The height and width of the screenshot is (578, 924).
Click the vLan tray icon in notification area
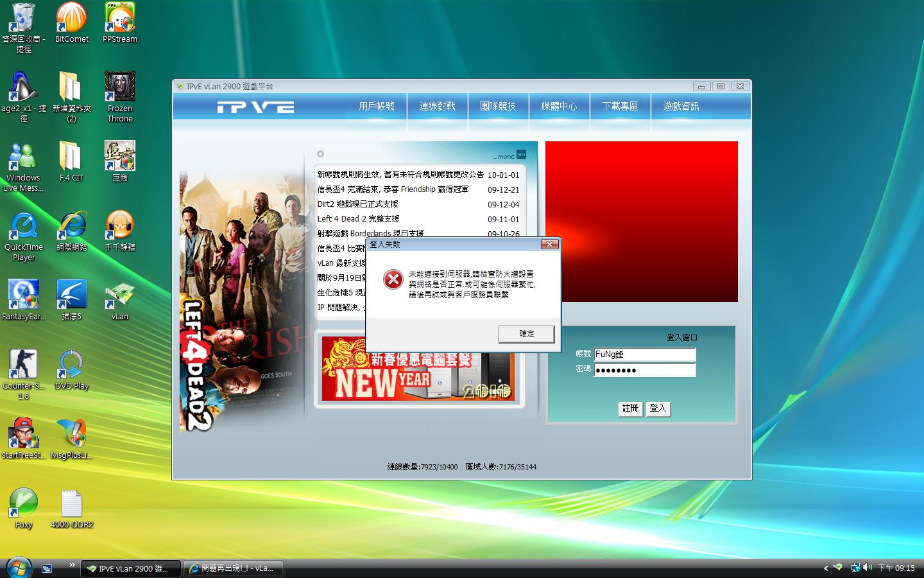pos(838,568)
